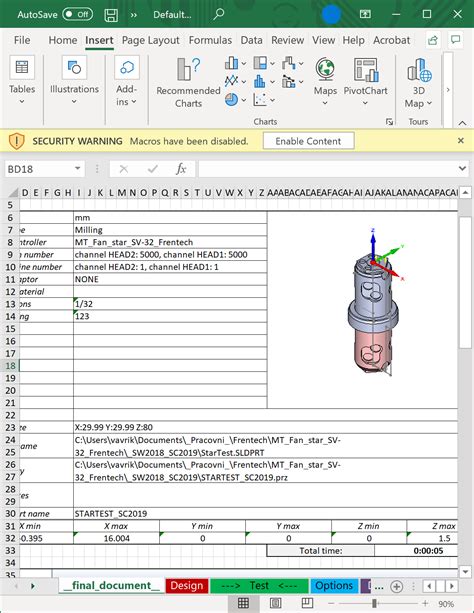Click zoom out minus button
The image size is (474, 613).
pyautogui.click(x=331, y=604)
